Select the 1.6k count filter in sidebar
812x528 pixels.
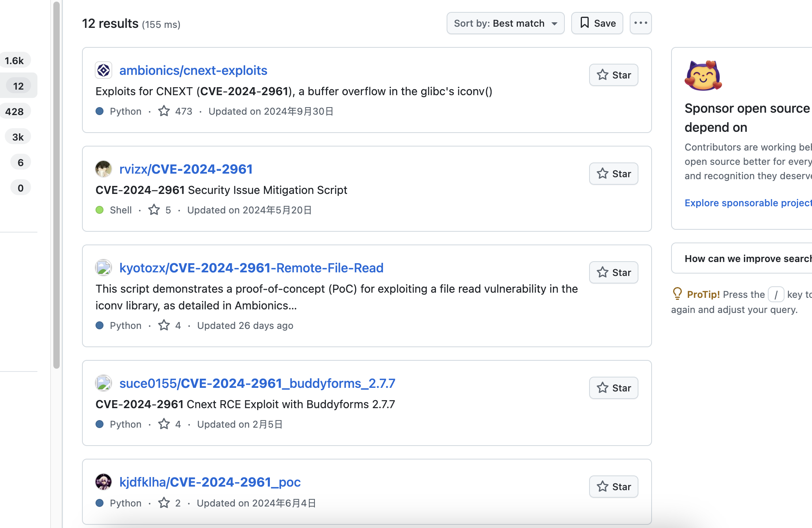[x=14, y=61]
